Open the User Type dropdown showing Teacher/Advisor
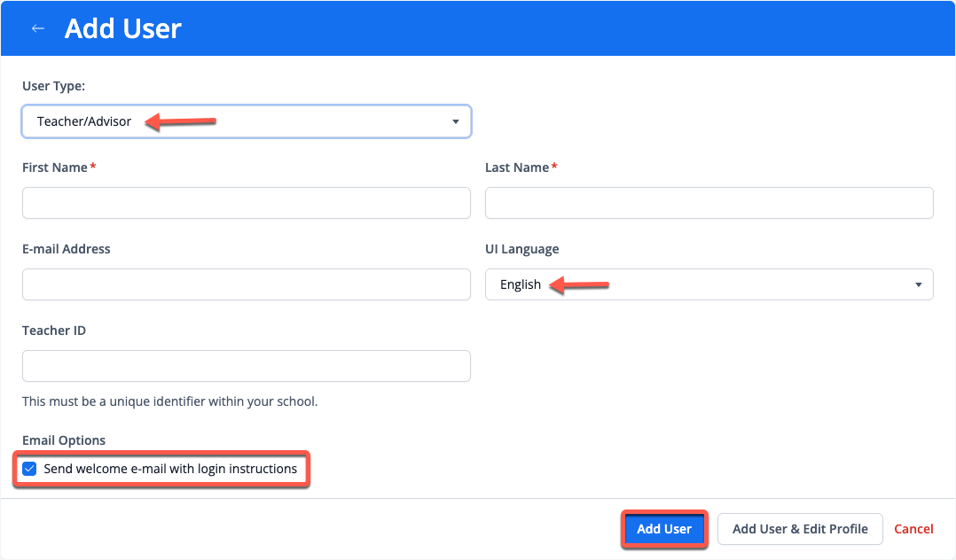 point(246,121)
